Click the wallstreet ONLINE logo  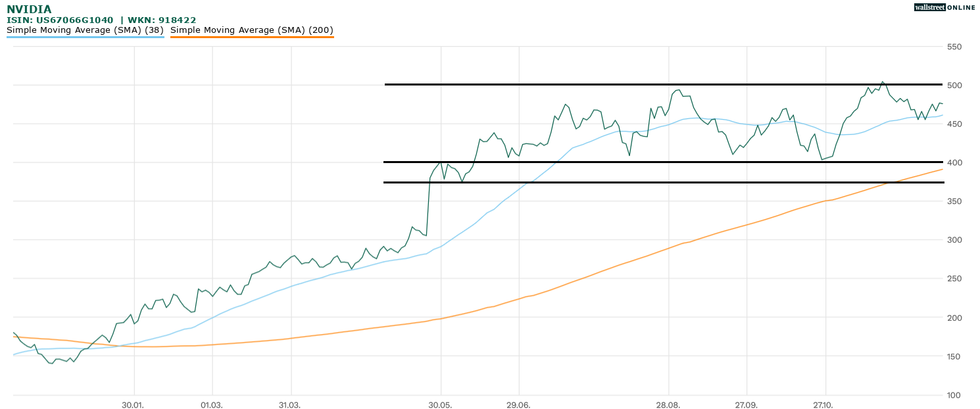click(x=944, y=7)
